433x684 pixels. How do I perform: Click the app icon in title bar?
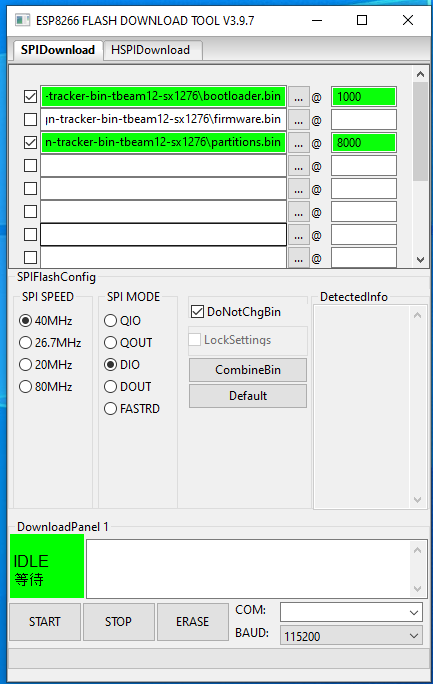22,20
